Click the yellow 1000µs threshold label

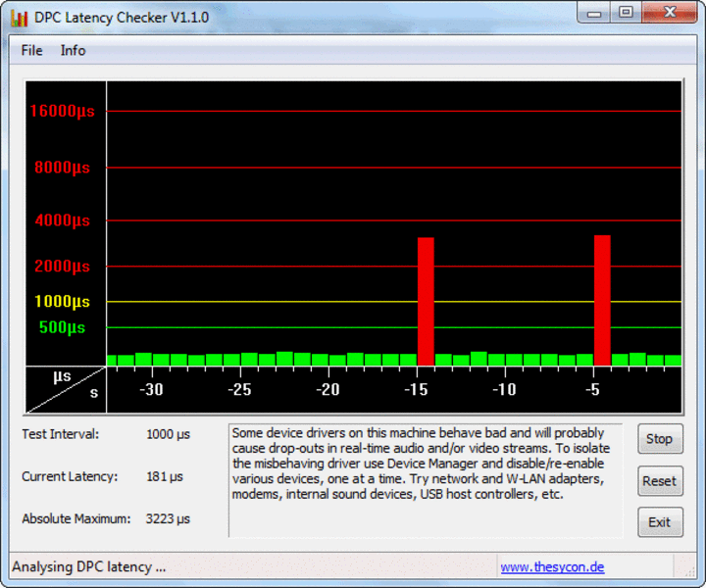[62, 302]
